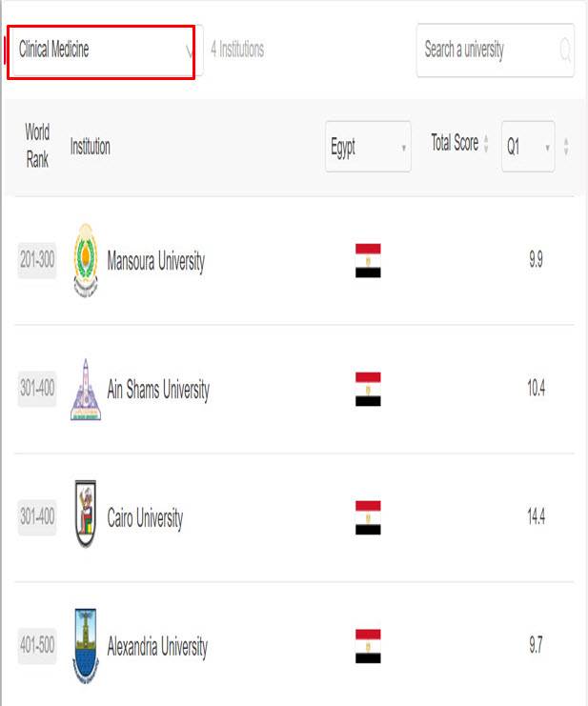The width and height of the screenshot is (588, 706).
Task: Click the Alexandria University logo
Action: click(x=85, y=646)
